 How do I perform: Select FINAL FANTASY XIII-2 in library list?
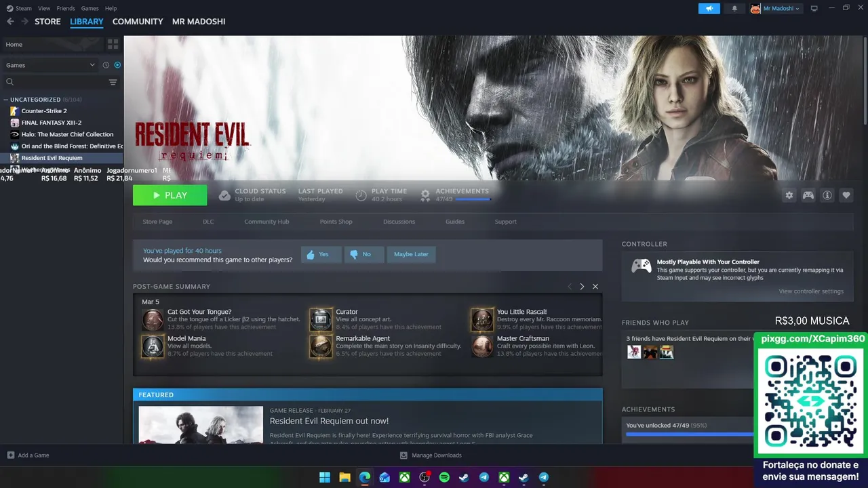click(x=61, y=123)
